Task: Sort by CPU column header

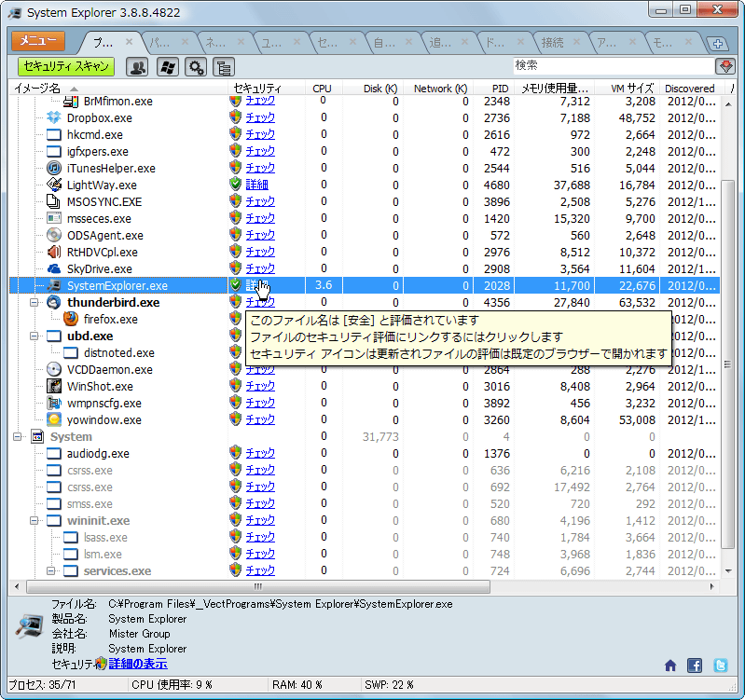Action: tap(322, 89)
